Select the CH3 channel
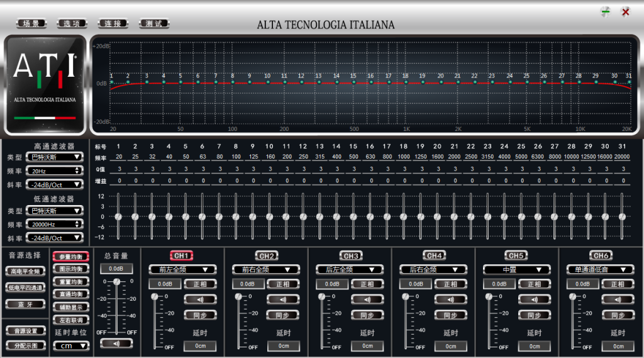Image resolution: width=644 pixels, height=358 pixels. click(x=351, y=255)
